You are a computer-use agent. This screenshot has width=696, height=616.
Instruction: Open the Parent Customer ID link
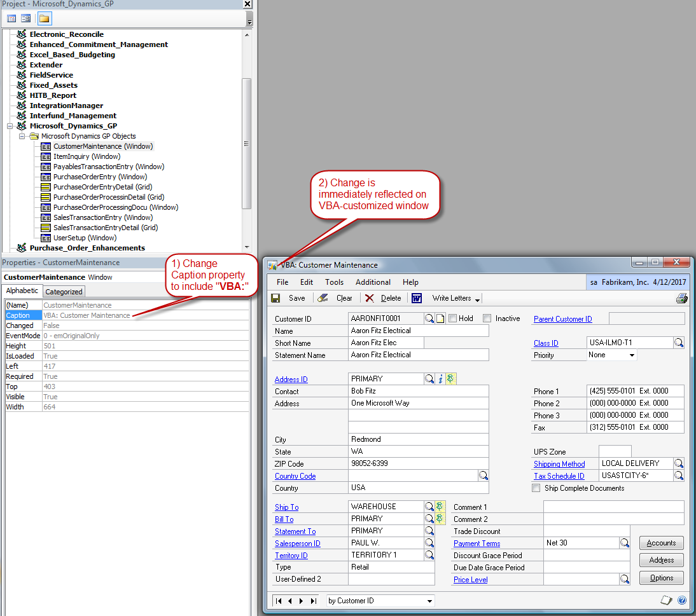pyautogui.click(x=563, y=319)
